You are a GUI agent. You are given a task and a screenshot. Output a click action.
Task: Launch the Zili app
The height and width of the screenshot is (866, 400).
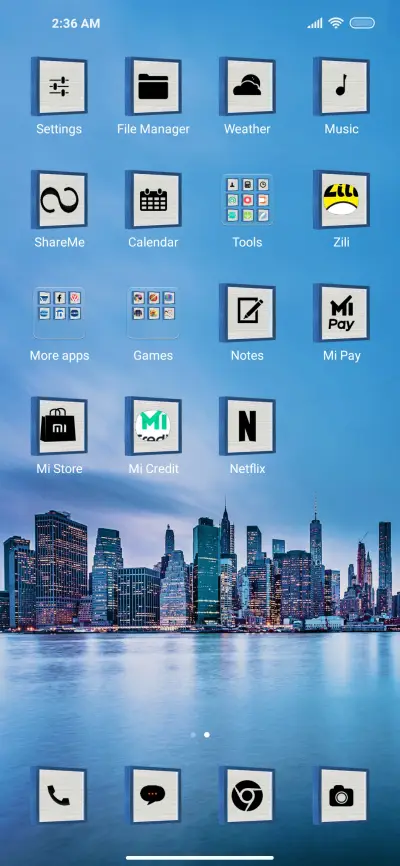[x=341, y=200]
